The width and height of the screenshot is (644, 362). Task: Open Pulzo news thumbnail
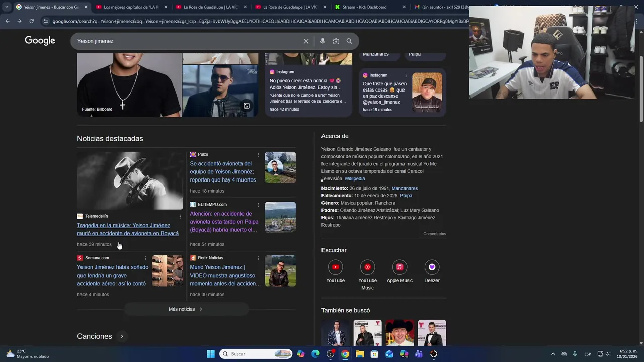[x=280, y=167]
